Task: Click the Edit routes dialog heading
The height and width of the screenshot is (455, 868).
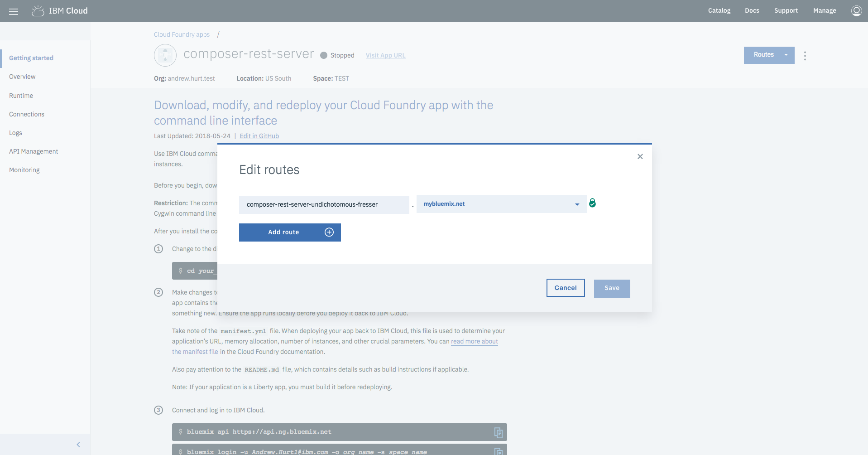Action: click(x=269, y=169)
